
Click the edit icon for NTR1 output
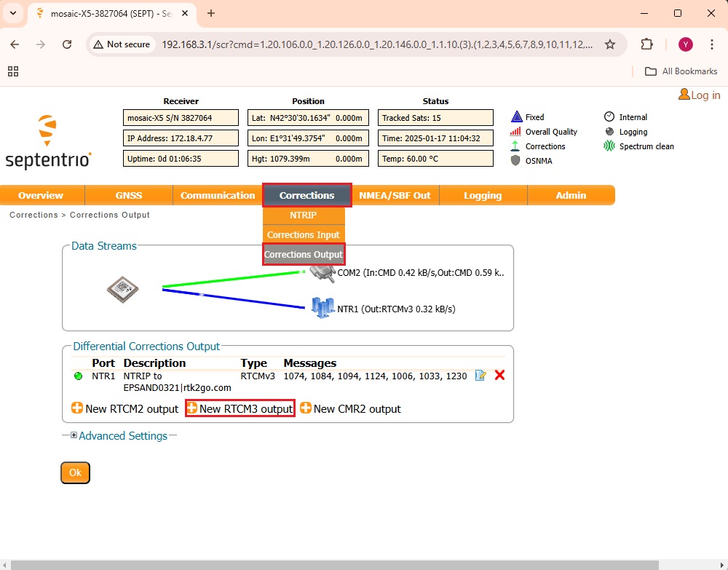(x=480, y=376)
